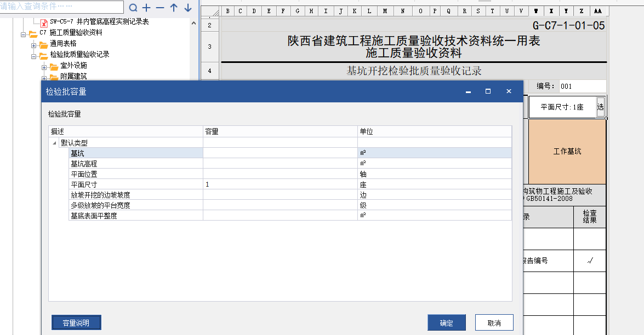This screenshot has width=644, height=335.
Task: Click the 室外设施 folder icon
Action: coord(54,66)
